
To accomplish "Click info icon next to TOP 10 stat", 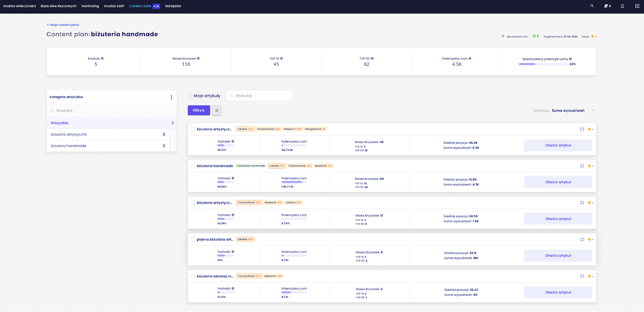I will tap(281, 58).
